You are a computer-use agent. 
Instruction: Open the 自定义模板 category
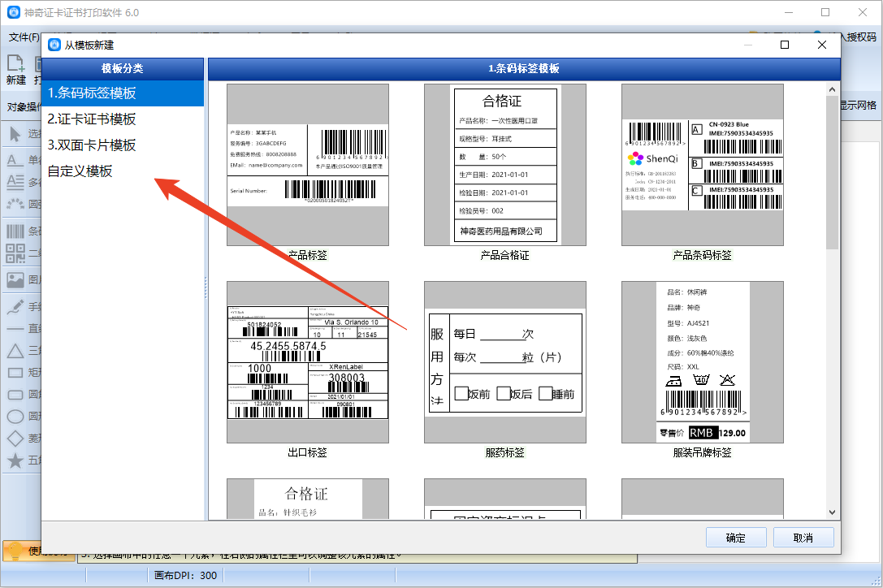pos(80,171)
